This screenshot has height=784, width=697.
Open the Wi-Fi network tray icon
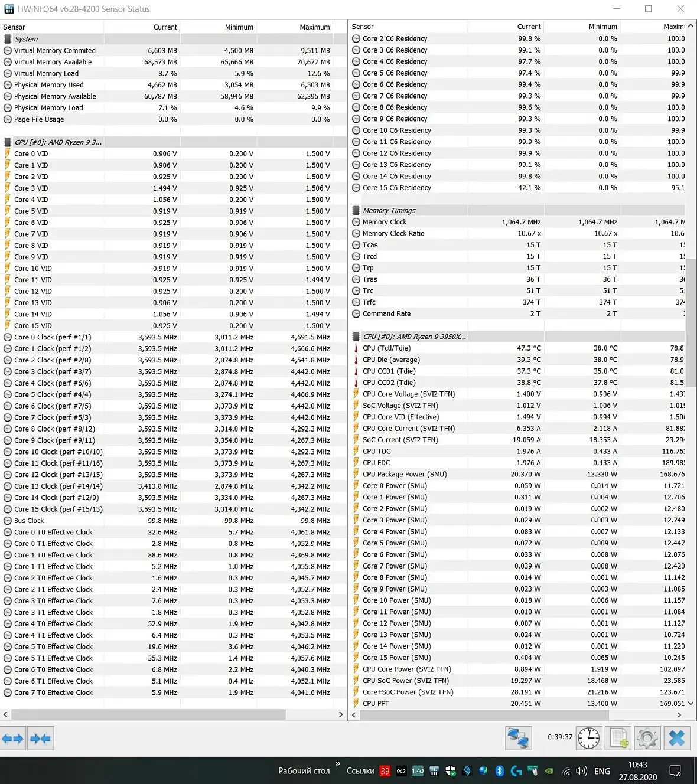click(566, 770)
